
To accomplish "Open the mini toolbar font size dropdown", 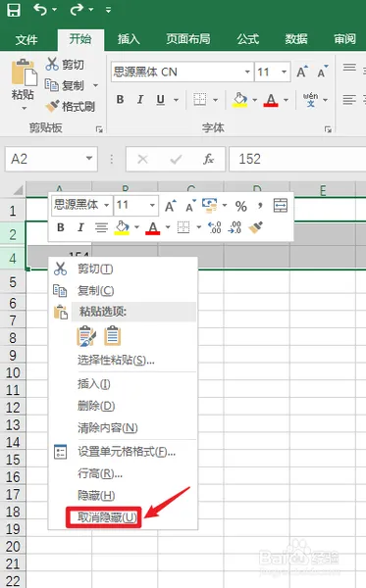I will pos(152,205).
